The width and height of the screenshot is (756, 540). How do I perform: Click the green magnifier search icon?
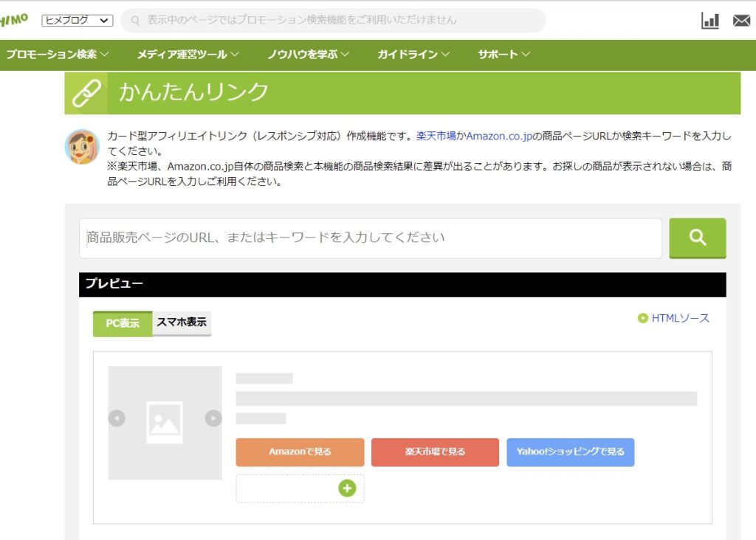[x=697, y=238]
